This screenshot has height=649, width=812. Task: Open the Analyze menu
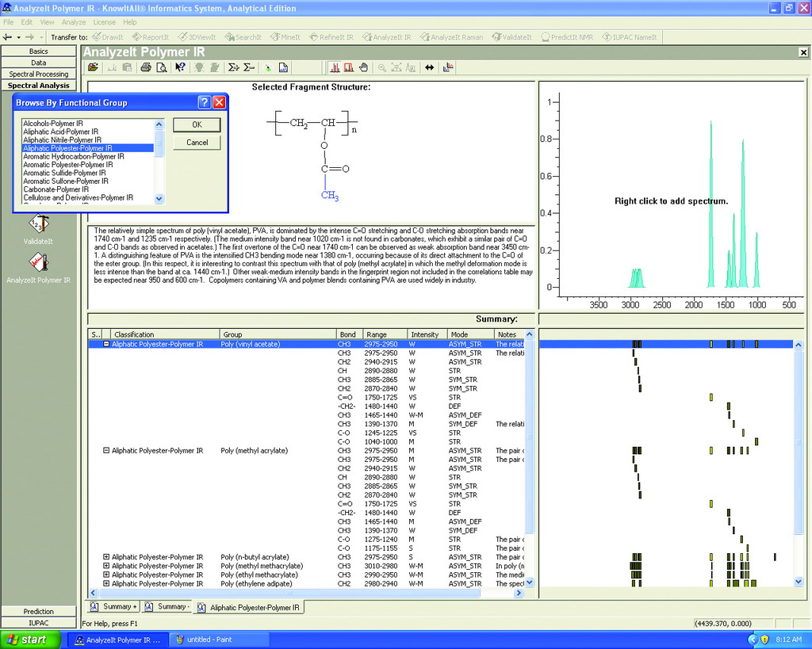pyautogui.click(x=74, y=22)
